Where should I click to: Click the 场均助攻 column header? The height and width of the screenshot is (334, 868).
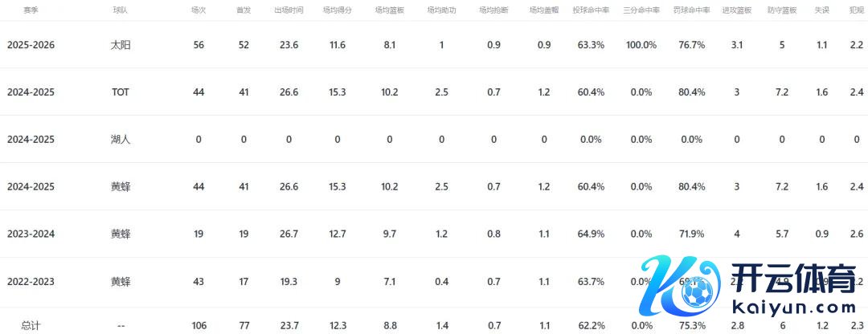click(441, 11)
